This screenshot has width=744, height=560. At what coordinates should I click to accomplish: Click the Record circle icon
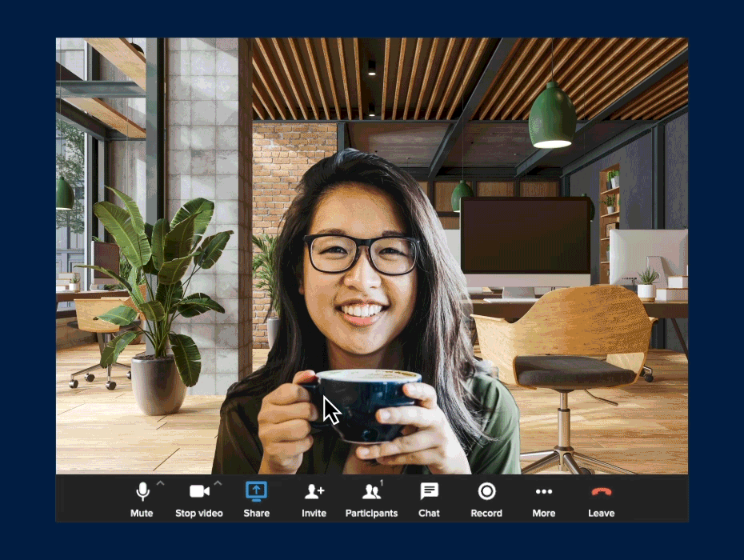(x=486, y=491)
